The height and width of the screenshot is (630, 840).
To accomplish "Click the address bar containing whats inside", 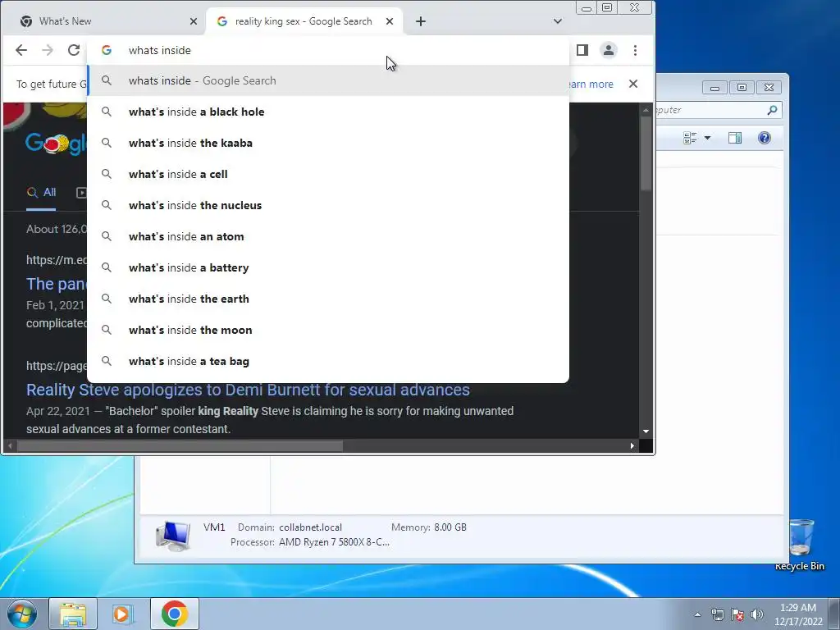I will coord(328,50).
